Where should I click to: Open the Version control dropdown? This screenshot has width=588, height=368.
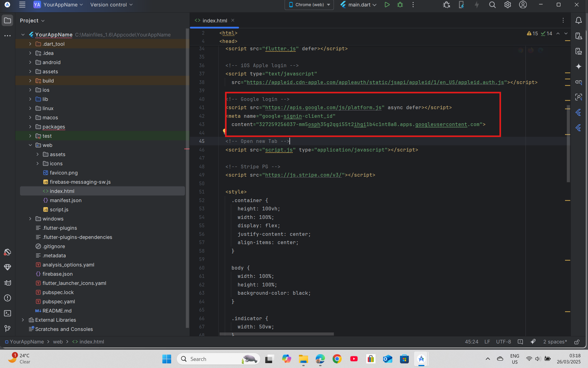coord(111,5)
